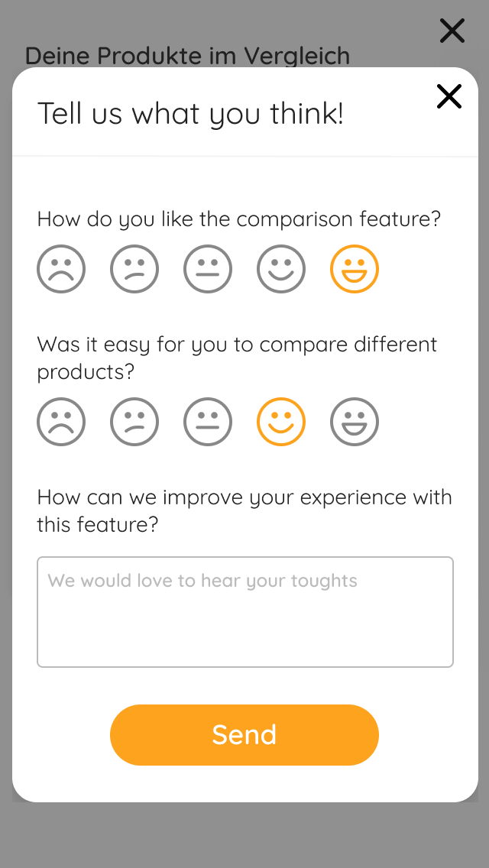The width and height of the screenshot is (489, 868).
Task: Choose the neutral face for ease of comparing
Action: [208, 422]
